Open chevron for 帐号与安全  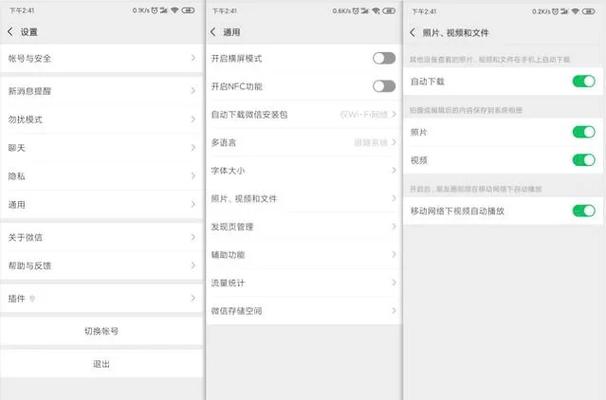(193, 58)
